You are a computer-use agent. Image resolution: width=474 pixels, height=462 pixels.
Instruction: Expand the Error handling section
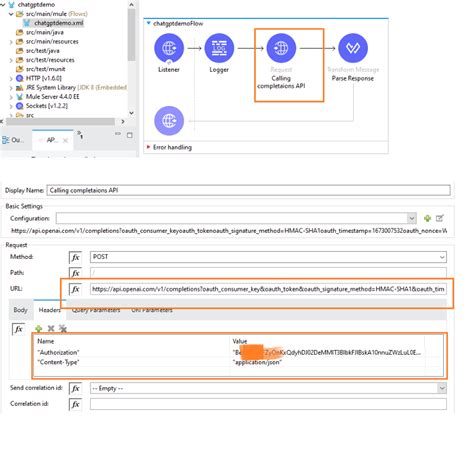coord(148,147)
